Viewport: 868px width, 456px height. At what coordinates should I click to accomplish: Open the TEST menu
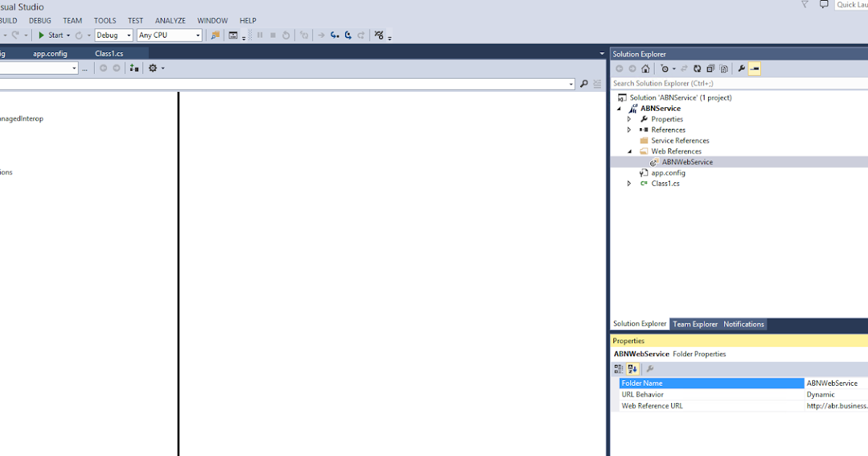135,21
